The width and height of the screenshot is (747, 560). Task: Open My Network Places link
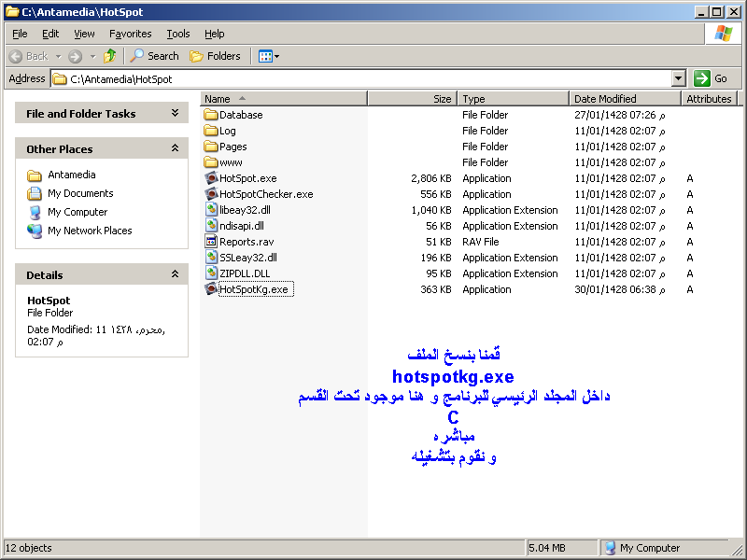click(90, 231)
